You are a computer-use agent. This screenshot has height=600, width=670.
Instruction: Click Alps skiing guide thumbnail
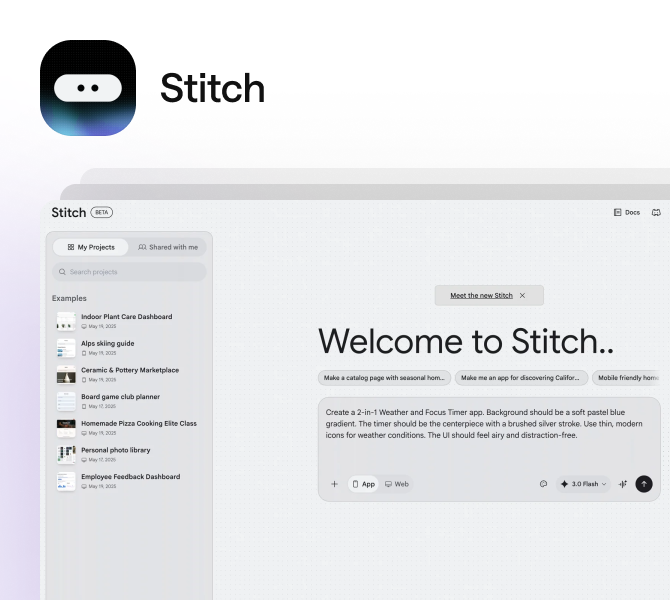click(x=66, y=348)
